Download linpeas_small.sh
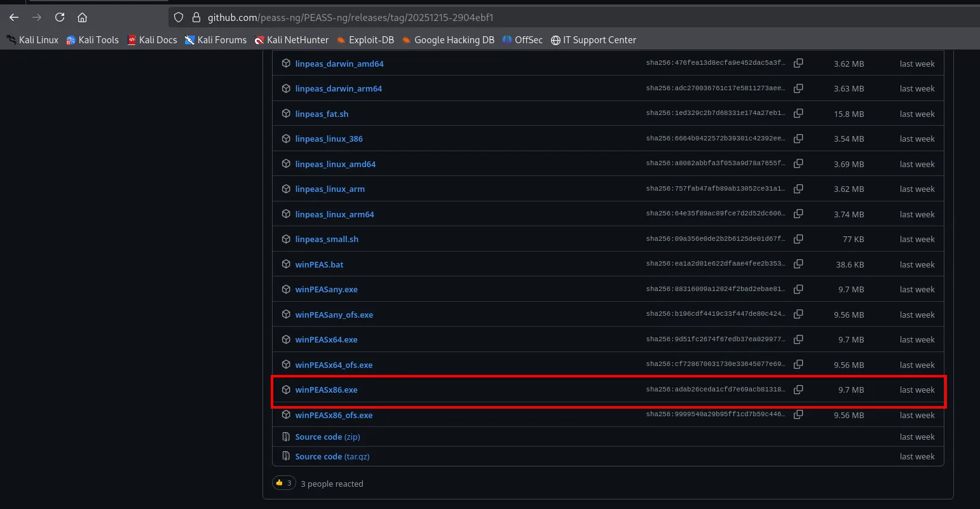Viewport: 980px width, 509px height. click(x=327, y=239)
